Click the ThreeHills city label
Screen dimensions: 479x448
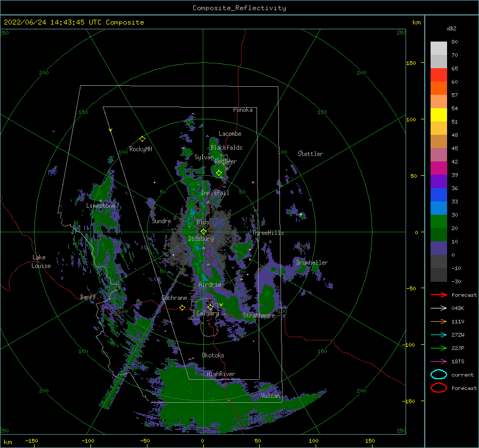268,233
